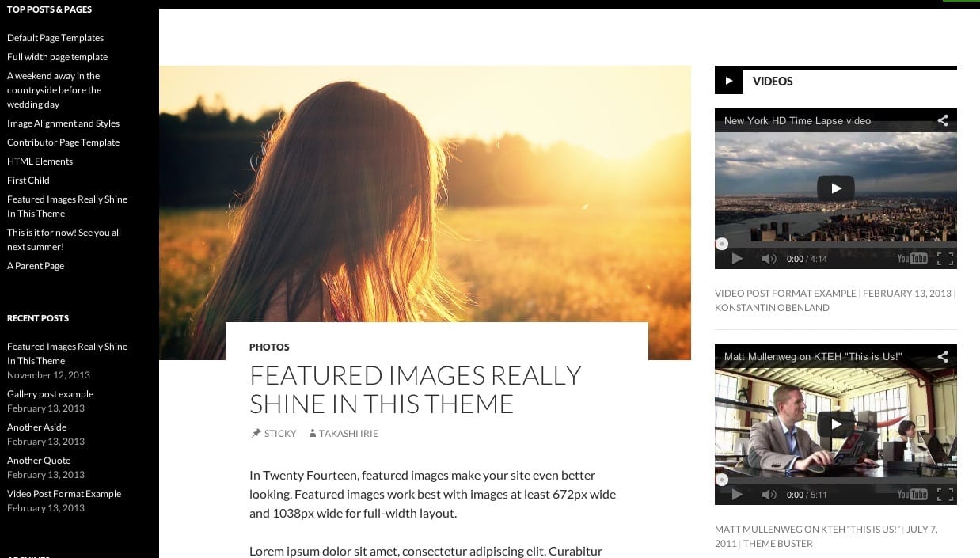This screenshot has height=558, width=980.
Task: Click share icon on Matt Mullenweg video
Action: 942,357
